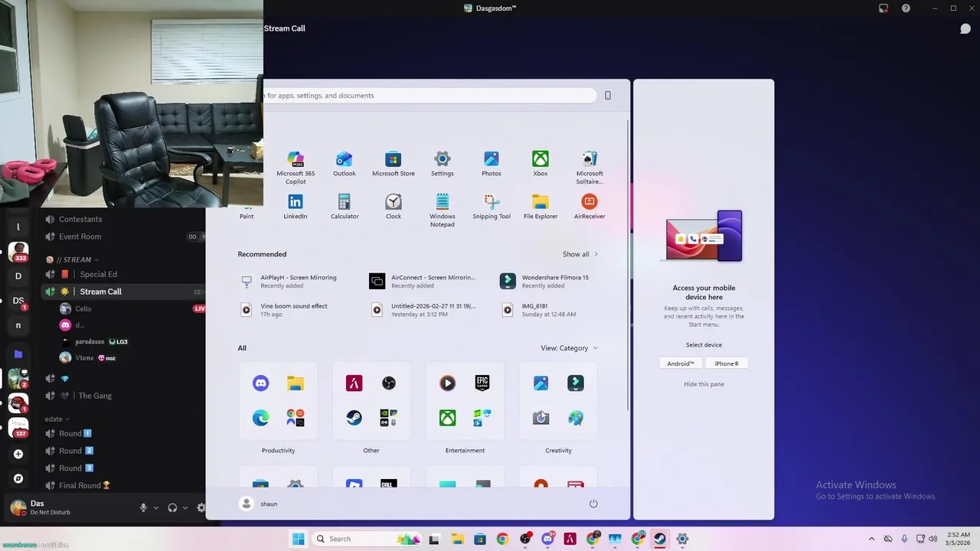Click Start menu search field
Image resolution: width=980 pixels, height=551 pixels.
coord(429,96)
